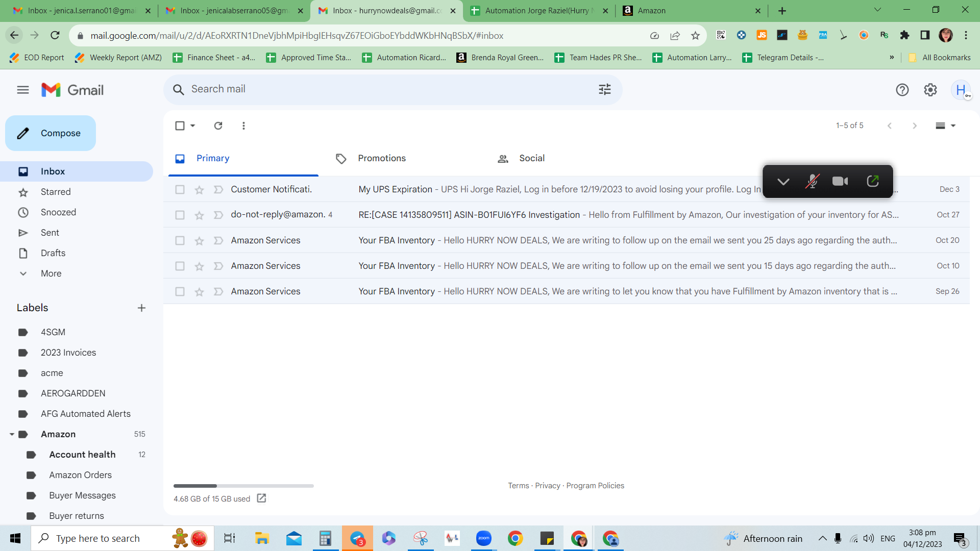
Task: Unmute microphone in meeting overlay
Action: pyautogui.click(x=812, y=181)
